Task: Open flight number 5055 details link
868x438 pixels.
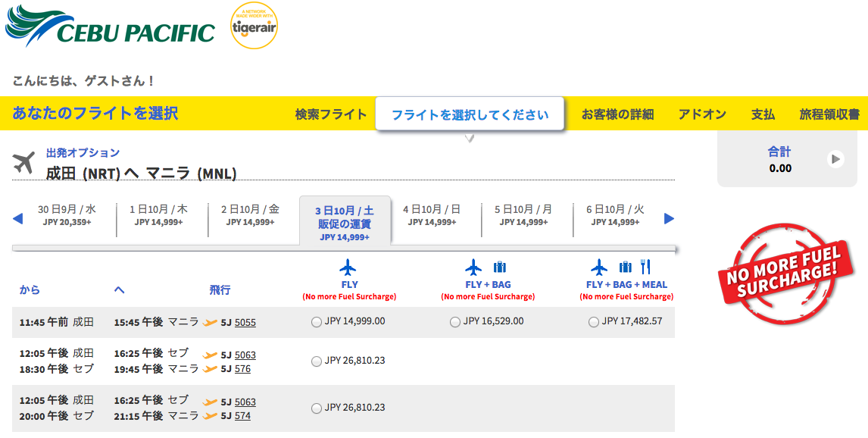Action: 245,322
